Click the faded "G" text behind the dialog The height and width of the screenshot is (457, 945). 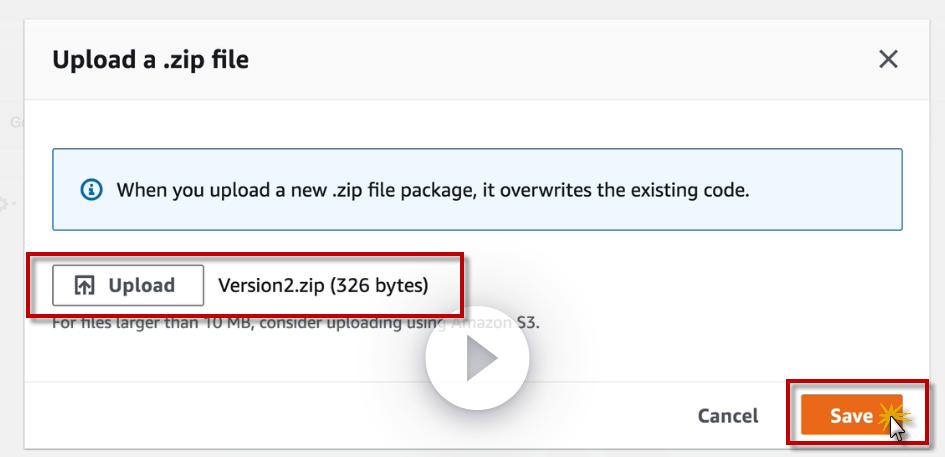16,123
